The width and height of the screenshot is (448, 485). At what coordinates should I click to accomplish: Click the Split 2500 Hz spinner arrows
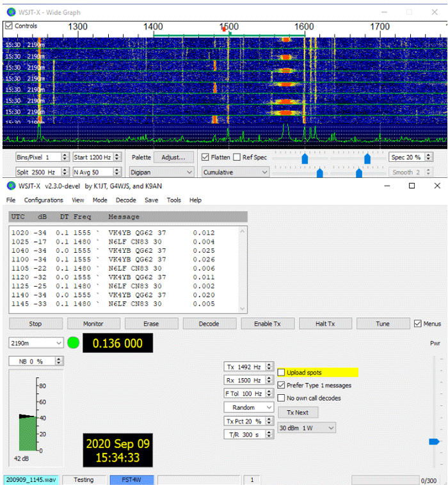pos(65,171)
